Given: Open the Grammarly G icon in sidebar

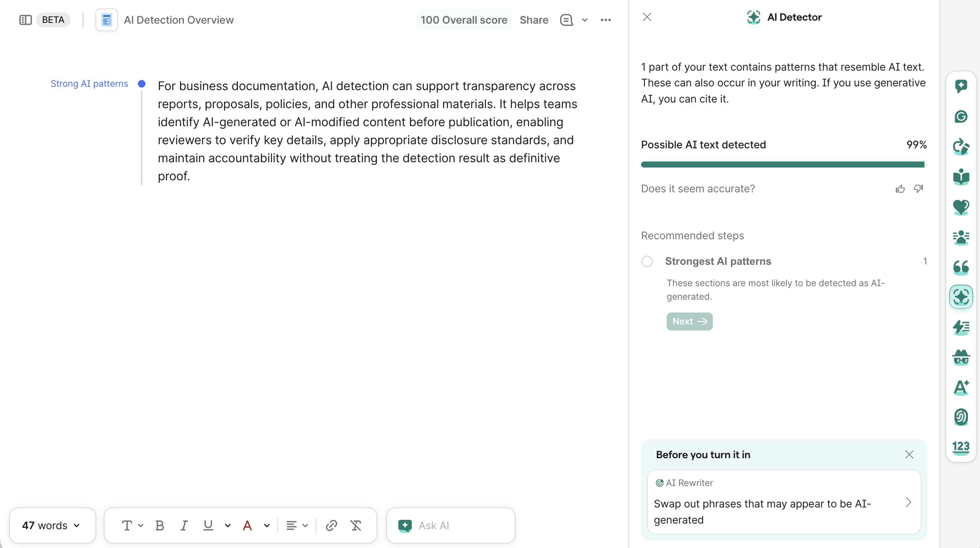Looking at the screenshot, I should (961, 116).
